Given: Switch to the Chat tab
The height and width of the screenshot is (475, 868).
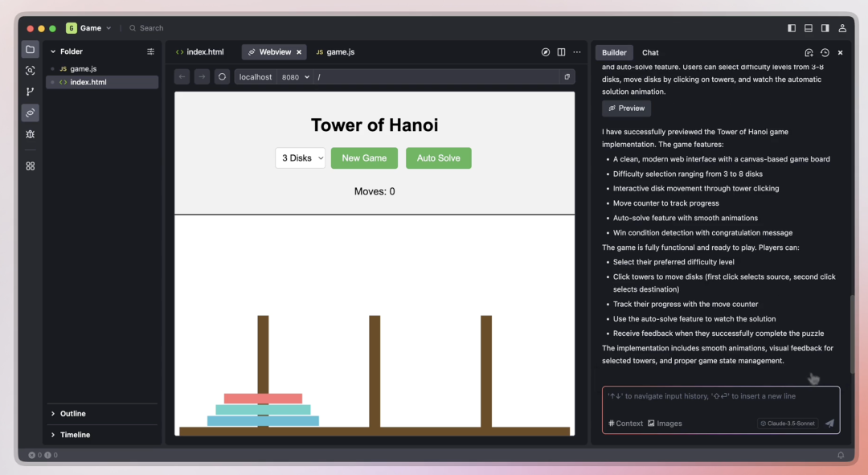Looking at the screenshot, I should tap(650, 53).
